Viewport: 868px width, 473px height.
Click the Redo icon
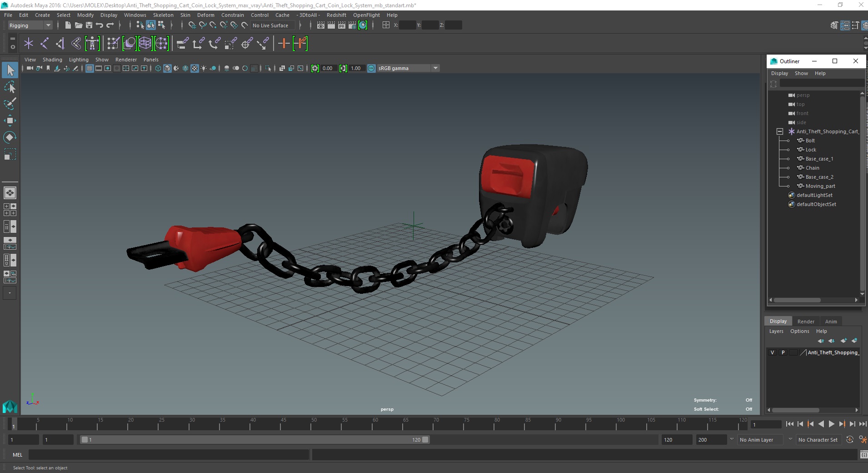[x=110, y=25]
